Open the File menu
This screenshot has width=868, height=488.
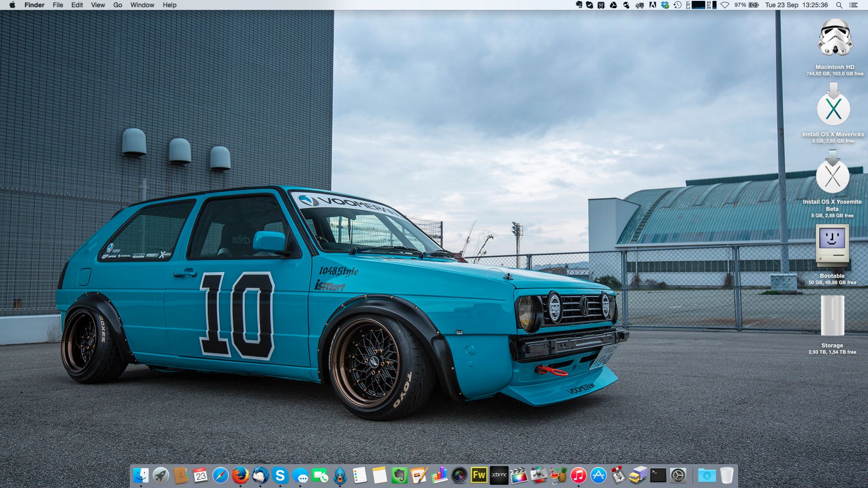pos(58,5)
